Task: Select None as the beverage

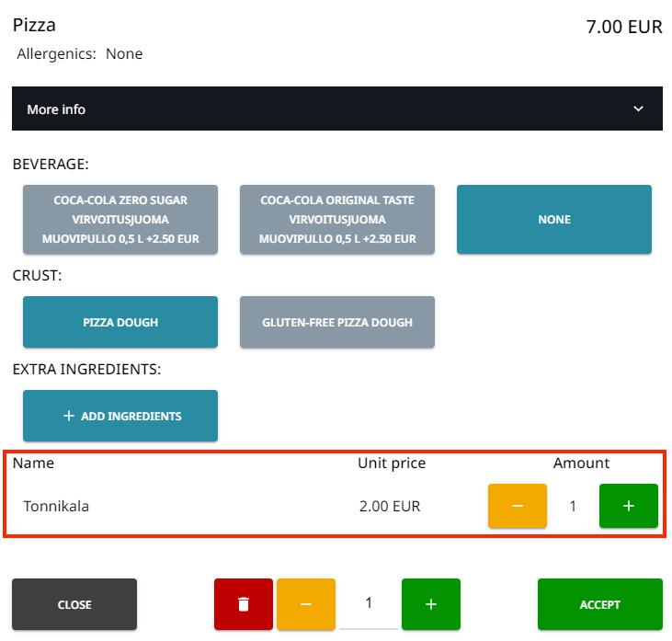Action: pyautogui.click(x=554, y=220)
